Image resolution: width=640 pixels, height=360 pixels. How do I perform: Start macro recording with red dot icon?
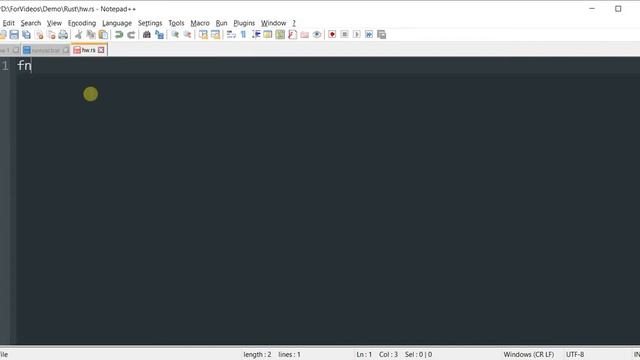332,35
